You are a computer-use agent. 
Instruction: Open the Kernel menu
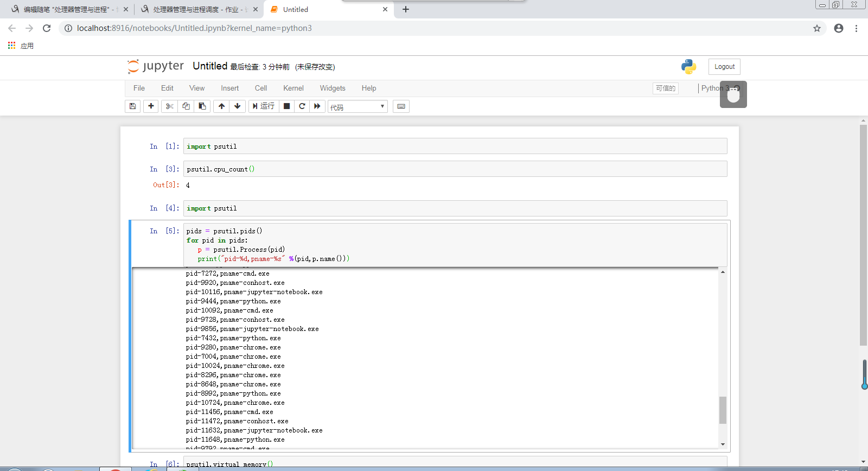[293, 88]
